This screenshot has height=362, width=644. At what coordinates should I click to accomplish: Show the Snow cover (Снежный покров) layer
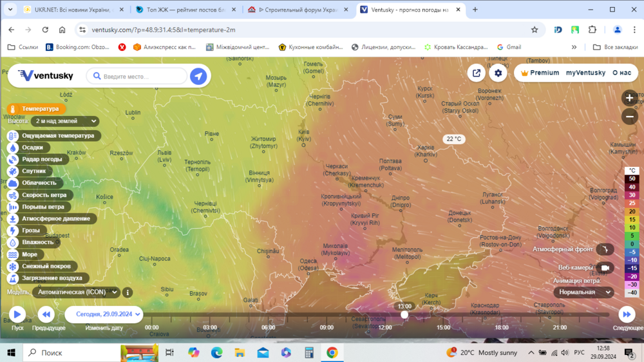click(42, 266)
